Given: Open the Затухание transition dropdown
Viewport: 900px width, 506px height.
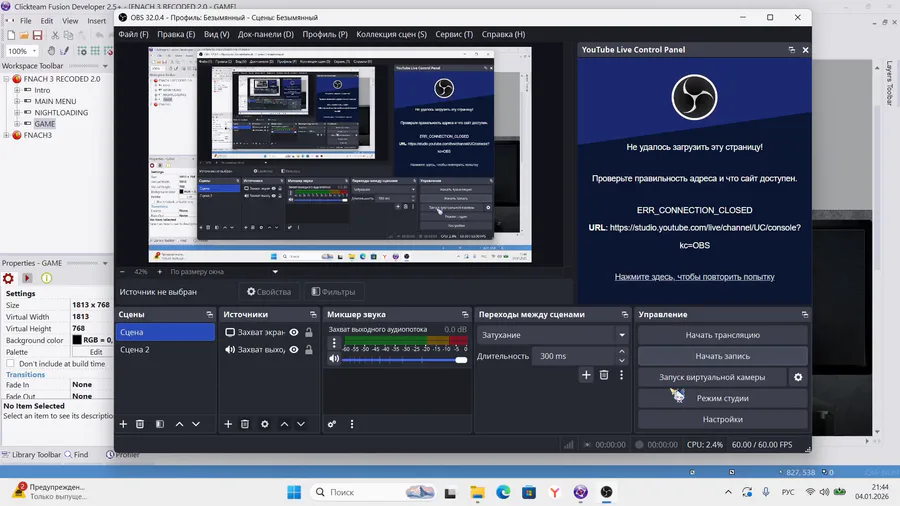Looking at the screenshot, I should pyautogui.click(x=552, y=335).
